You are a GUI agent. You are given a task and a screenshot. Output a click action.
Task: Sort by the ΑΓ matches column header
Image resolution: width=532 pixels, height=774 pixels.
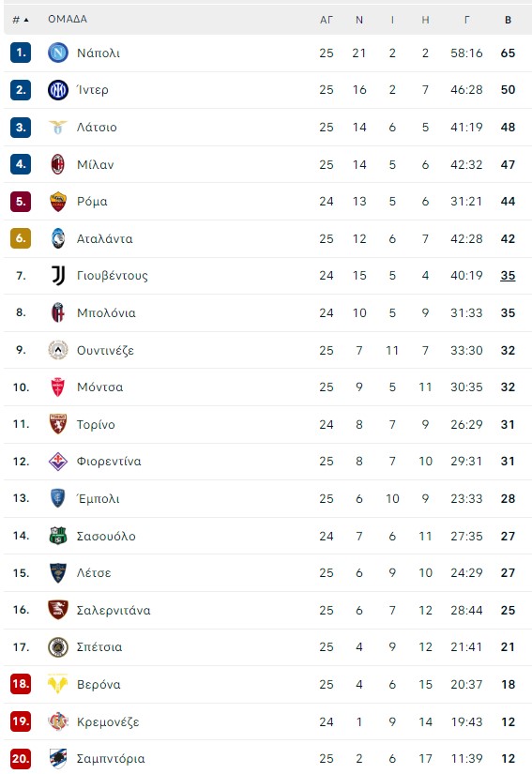click(x=327, y=21)
